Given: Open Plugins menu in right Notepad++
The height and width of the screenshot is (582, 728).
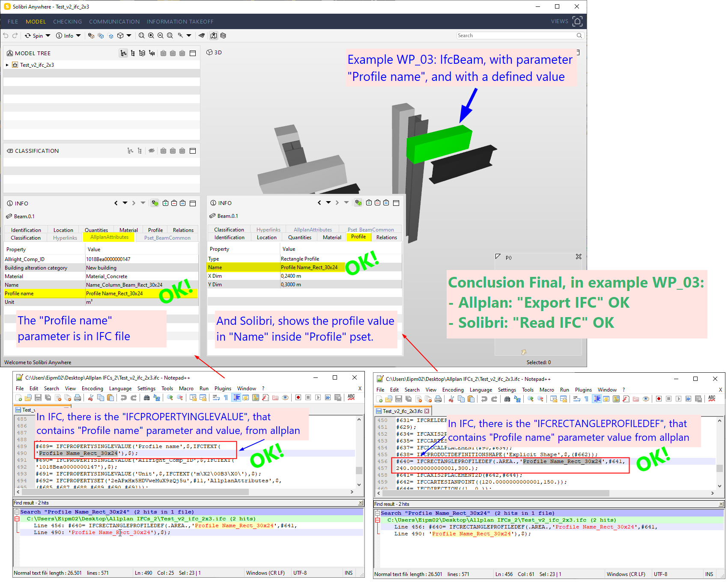Looking at the screenshot, I should (x=583, y=390).
